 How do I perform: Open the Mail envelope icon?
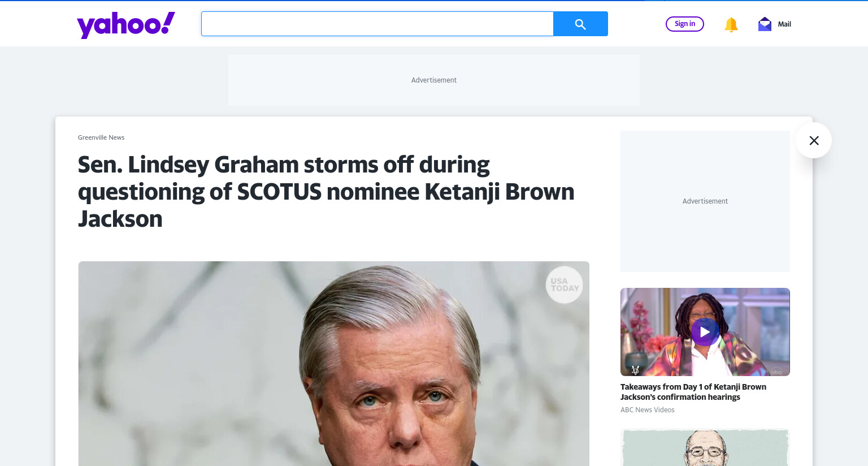tap(765, 24)
